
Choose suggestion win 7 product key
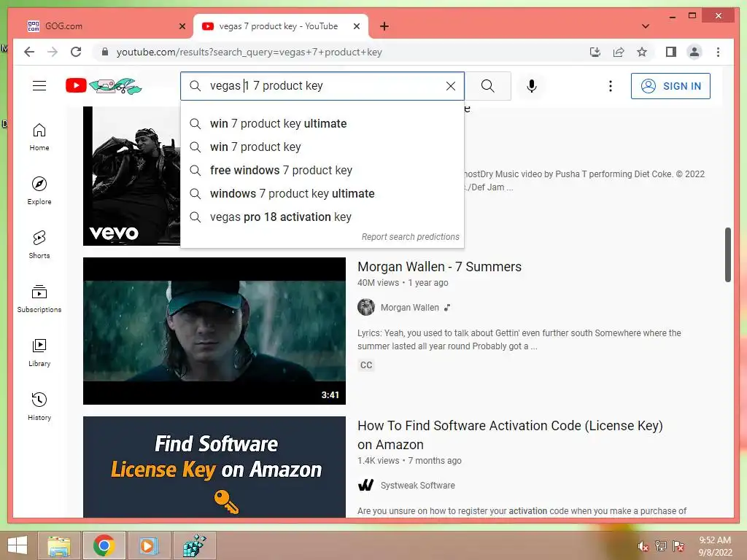[322, 147]
